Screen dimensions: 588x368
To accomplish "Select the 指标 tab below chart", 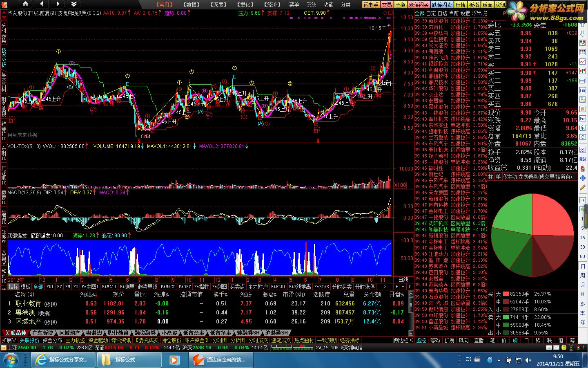I will [13, 287].
